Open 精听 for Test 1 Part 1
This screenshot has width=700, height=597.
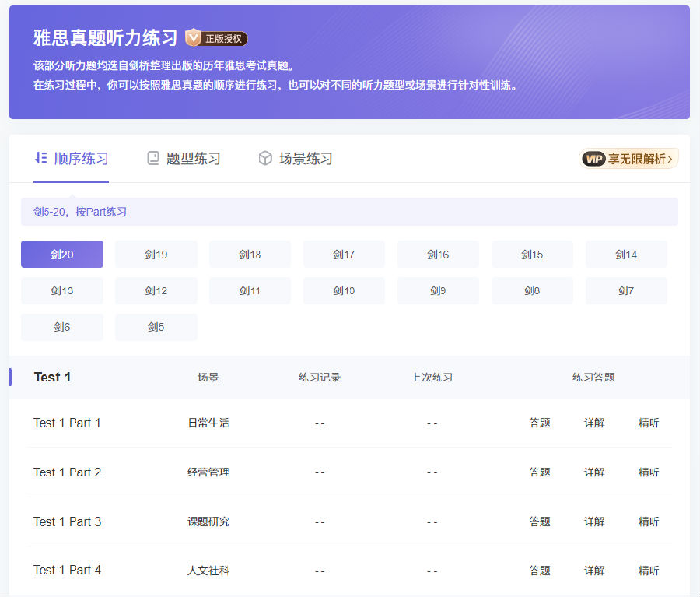click(649, 423)
